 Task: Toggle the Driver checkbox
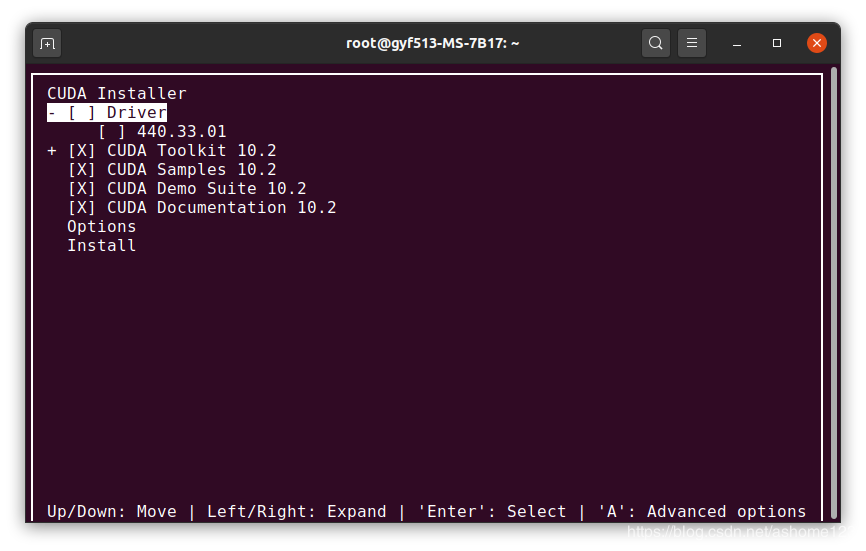(x=82, y=113)
